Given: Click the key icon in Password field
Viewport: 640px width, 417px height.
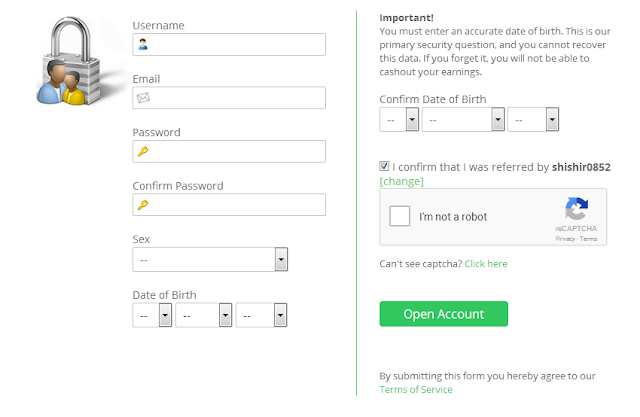Looking at the screenshot, I should 143,151.
